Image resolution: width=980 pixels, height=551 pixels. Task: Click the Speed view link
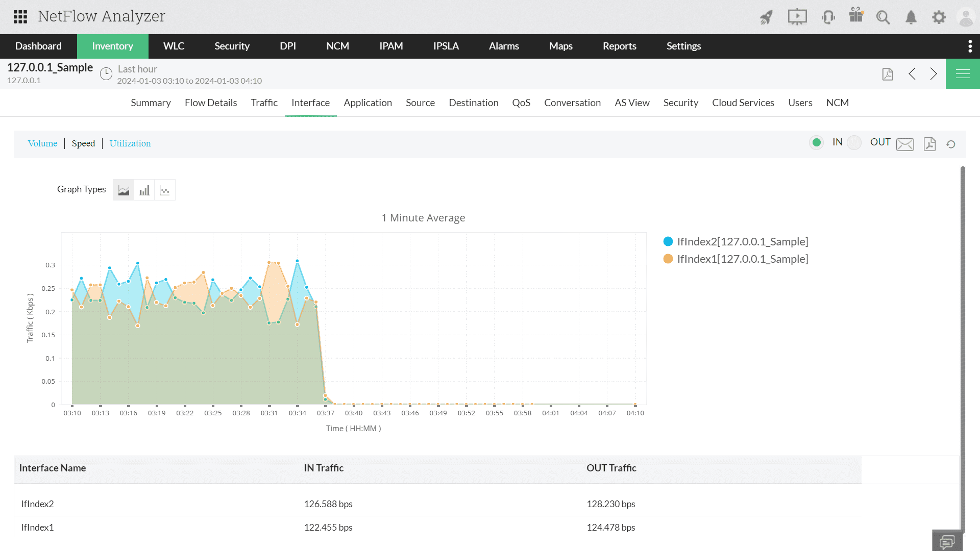click(x=83, y=143)
